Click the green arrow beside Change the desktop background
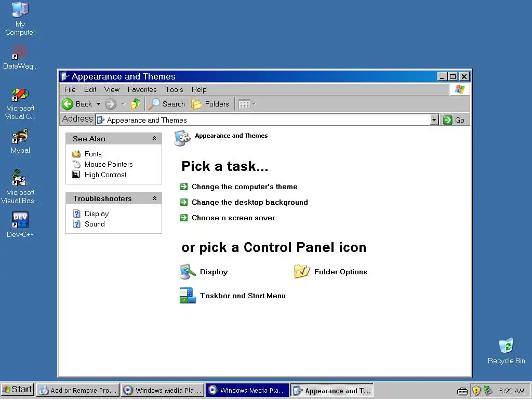The image size is (532, 399). coord(184,202)
